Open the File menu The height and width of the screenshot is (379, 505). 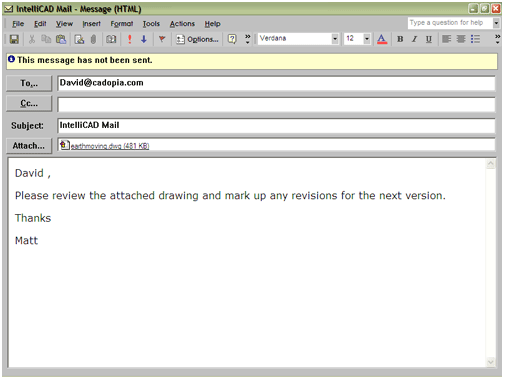[18, 24]
